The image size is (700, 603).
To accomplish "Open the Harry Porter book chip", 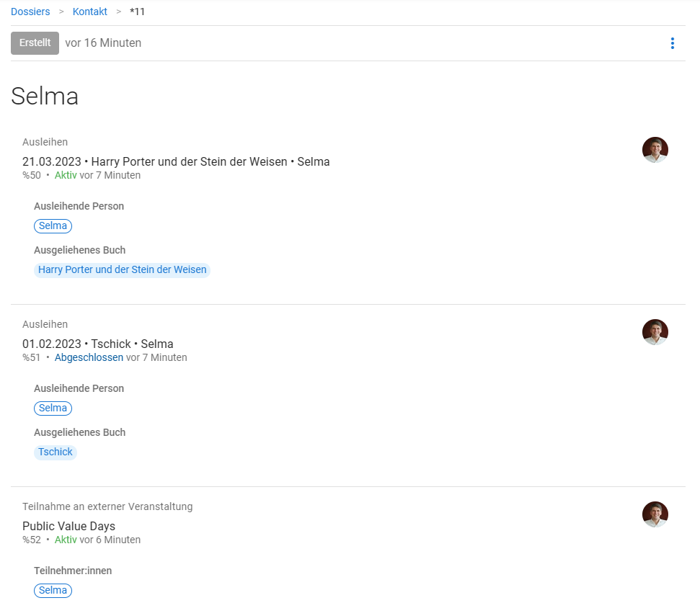I will point(122,270).
